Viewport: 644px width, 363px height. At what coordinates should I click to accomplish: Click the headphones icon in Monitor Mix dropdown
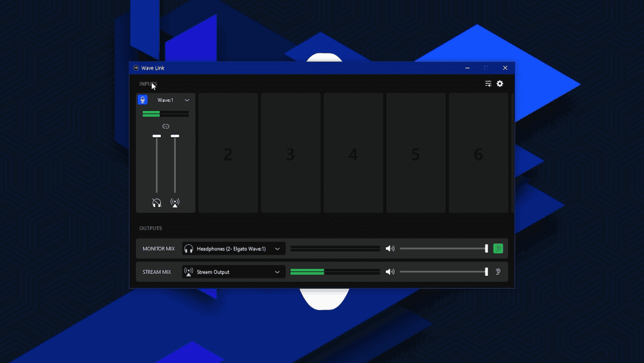(x=189, y=249)
